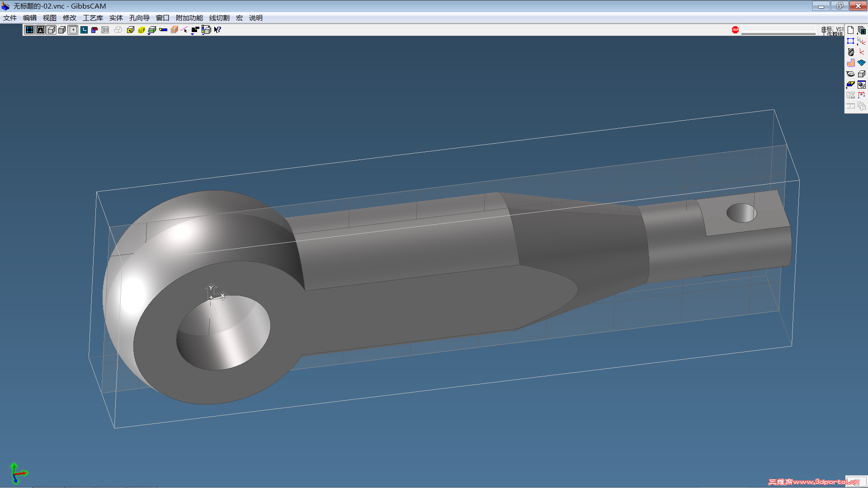Screen dimensions: 868x488
Task: Click the context help cursor icon
Action: 217,30
